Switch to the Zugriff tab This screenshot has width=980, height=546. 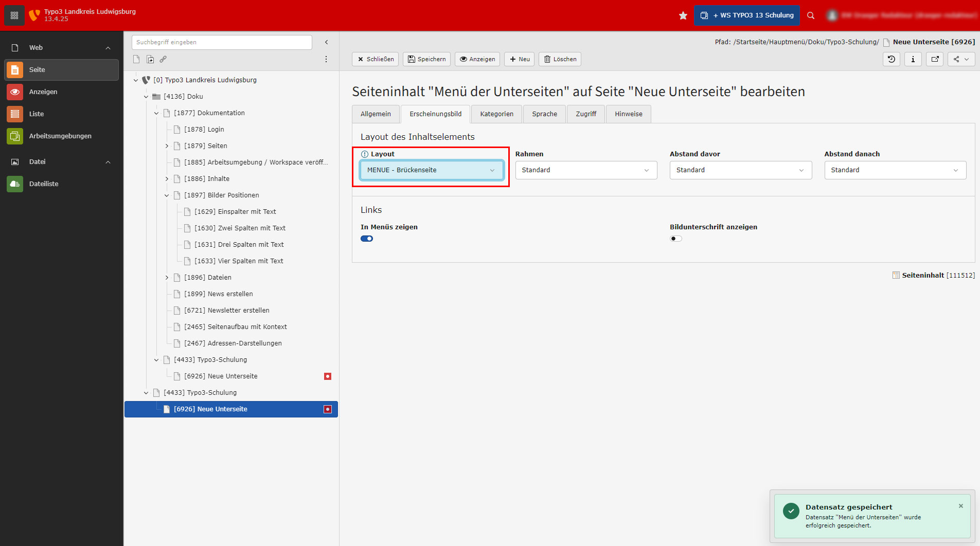(x=586, y=114)
